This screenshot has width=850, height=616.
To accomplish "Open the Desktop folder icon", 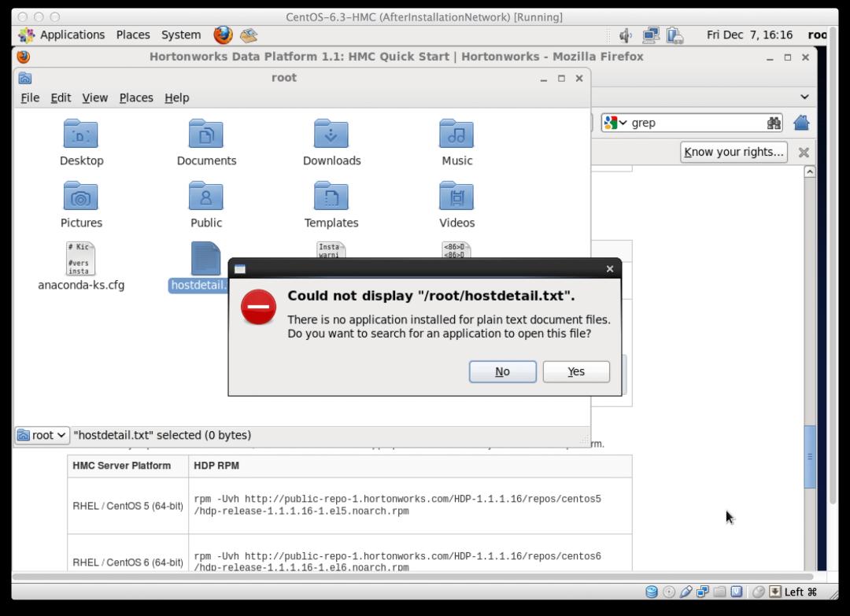I will tap(80, 135).
